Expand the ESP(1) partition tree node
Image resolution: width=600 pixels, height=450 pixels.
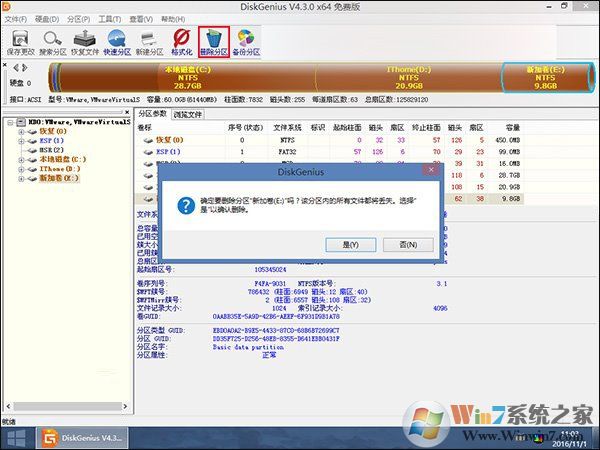pyautogui.click(x=20, y=142)
